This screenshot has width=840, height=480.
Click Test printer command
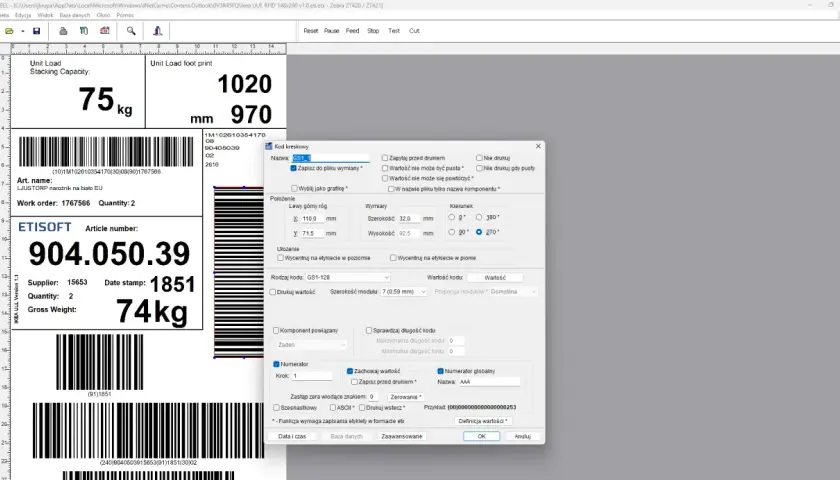[x=394, y=31]
